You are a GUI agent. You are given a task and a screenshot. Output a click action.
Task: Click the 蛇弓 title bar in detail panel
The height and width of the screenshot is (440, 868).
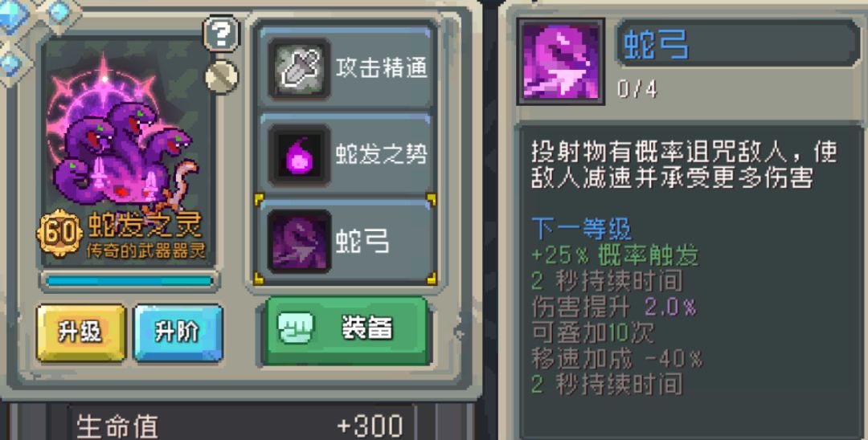(739, 44)
